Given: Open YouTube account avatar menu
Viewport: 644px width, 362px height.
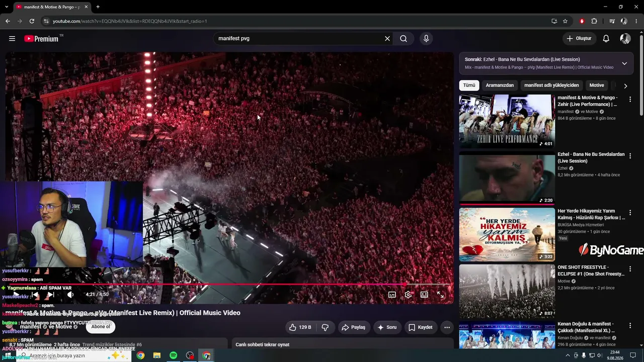Looking at the screenshot, I should click(625, 39).
